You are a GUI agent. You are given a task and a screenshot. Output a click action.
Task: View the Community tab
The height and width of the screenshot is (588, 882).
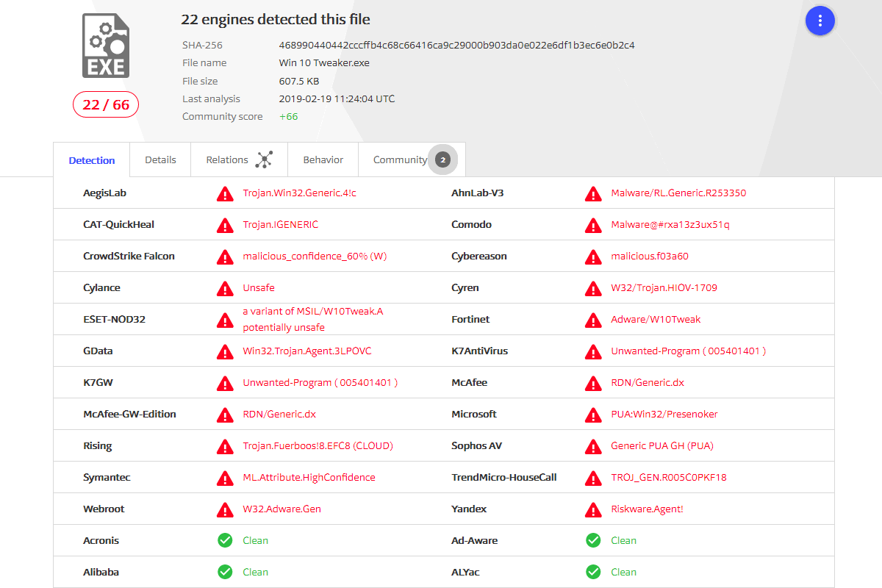click(412, 159)
